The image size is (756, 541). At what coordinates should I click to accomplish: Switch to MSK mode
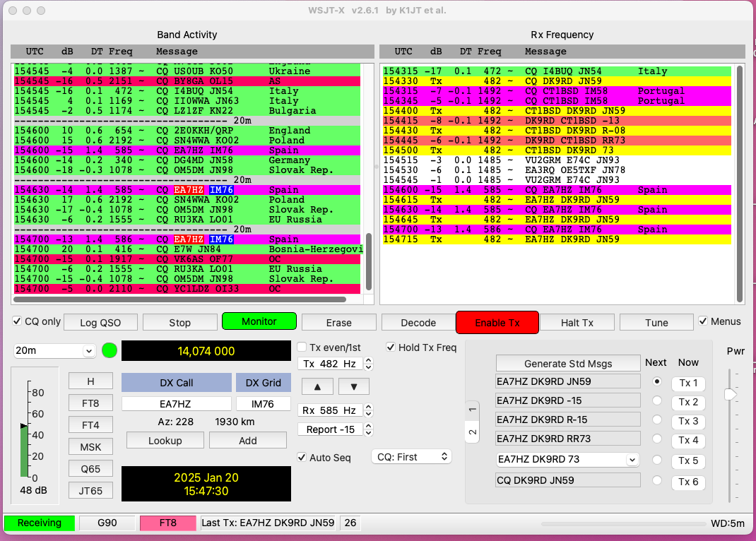[x=90, y=447]
